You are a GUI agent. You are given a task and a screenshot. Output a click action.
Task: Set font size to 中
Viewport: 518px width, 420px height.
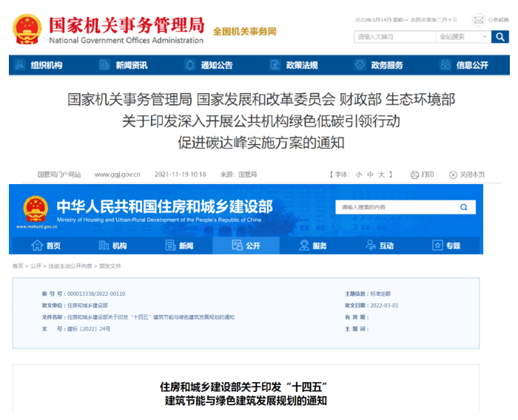tap(370, 175)
